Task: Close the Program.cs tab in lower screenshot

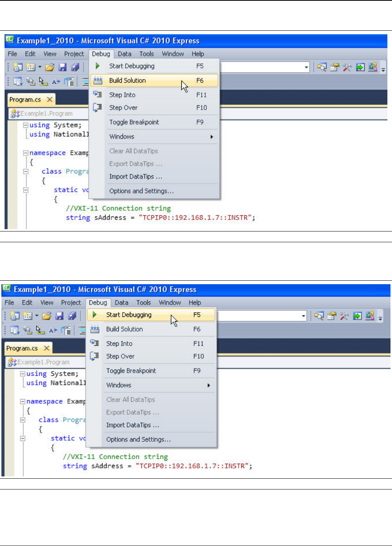Action: point(47,348)
